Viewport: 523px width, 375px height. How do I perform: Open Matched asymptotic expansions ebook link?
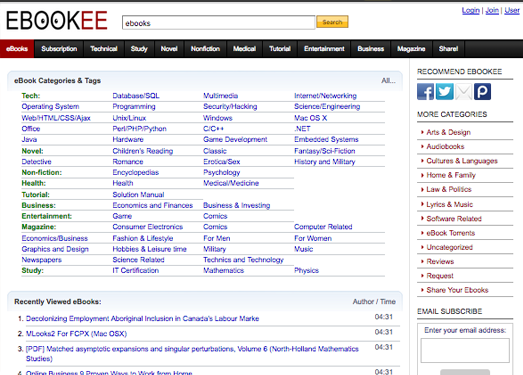192,354
